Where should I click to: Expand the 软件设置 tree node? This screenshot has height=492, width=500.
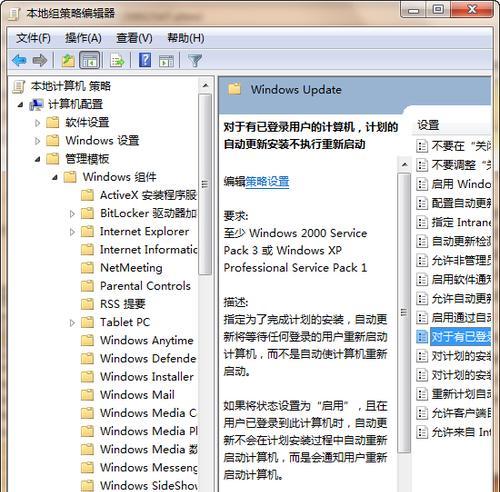pyautogui.click(x=37, y=123)
